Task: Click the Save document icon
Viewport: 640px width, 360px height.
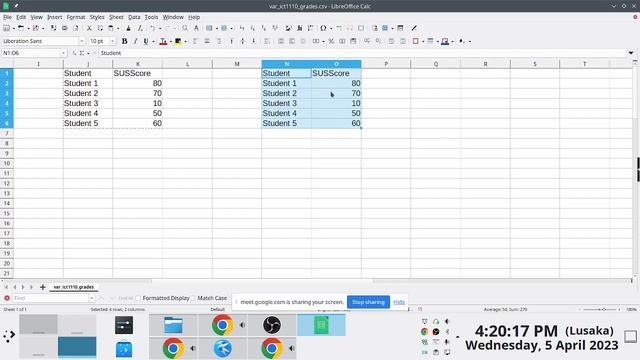Action: point(36,28)
